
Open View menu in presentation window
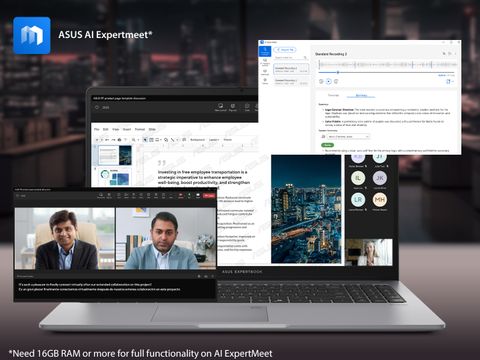116,129
